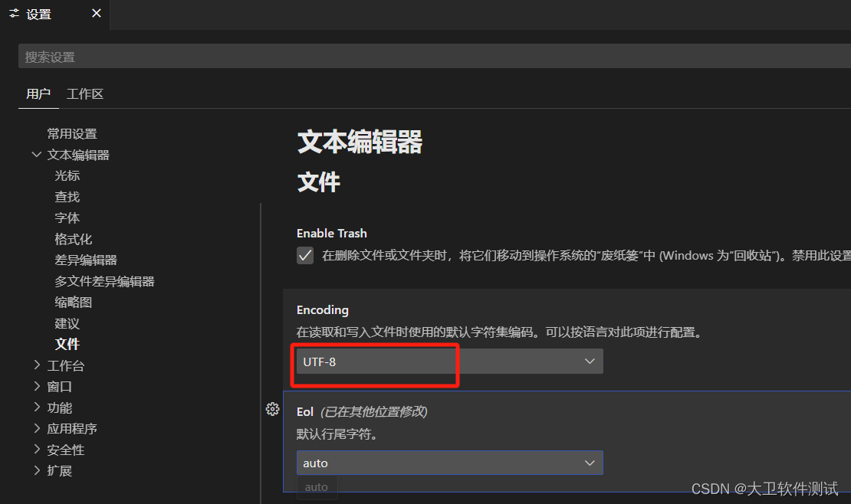Select 光标 in the settings tree
Image resolution: width=851 pixels, height=504 pixels.
67,175
